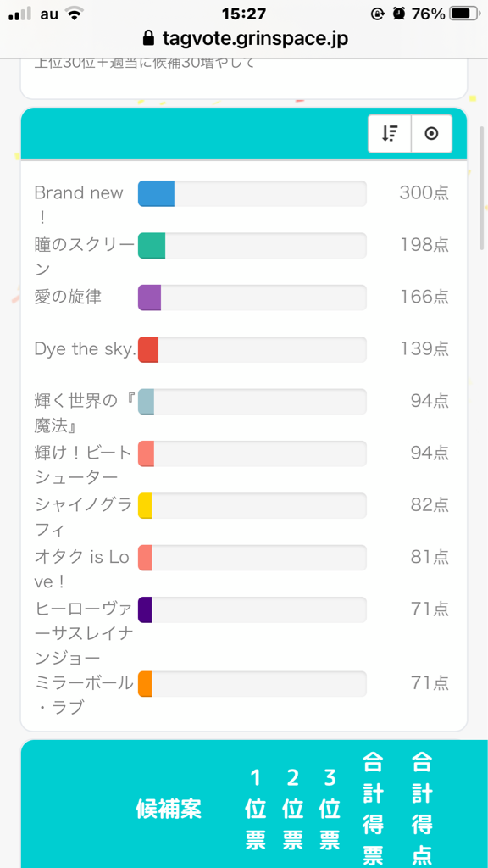Tap the cellular signal bars icon
This screenshot has width=488, height=868.
coord(20,14)
